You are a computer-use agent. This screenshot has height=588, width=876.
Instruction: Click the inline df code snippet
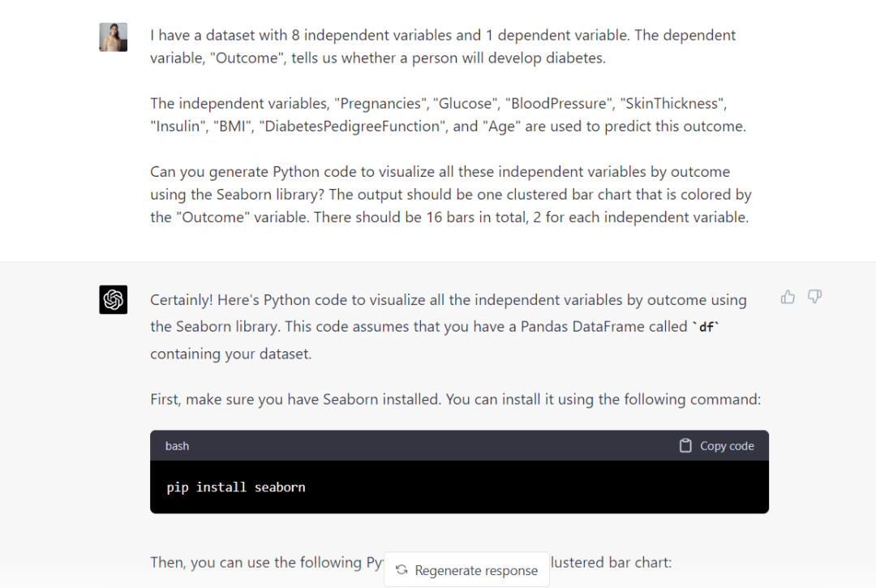click(706, 326)
